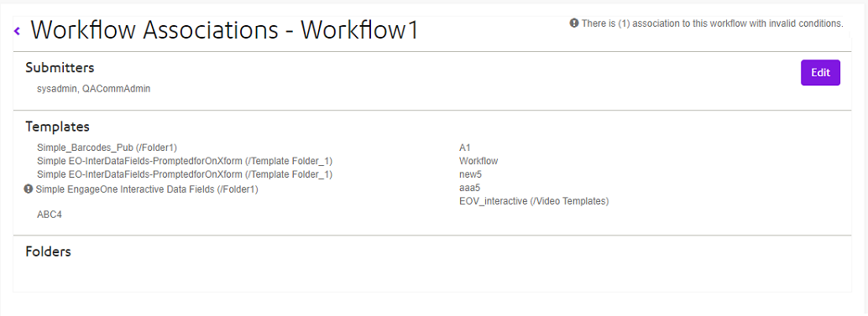Click the warning icon beside invalid conditions message
868x316 pixels.
click(574, 23)
